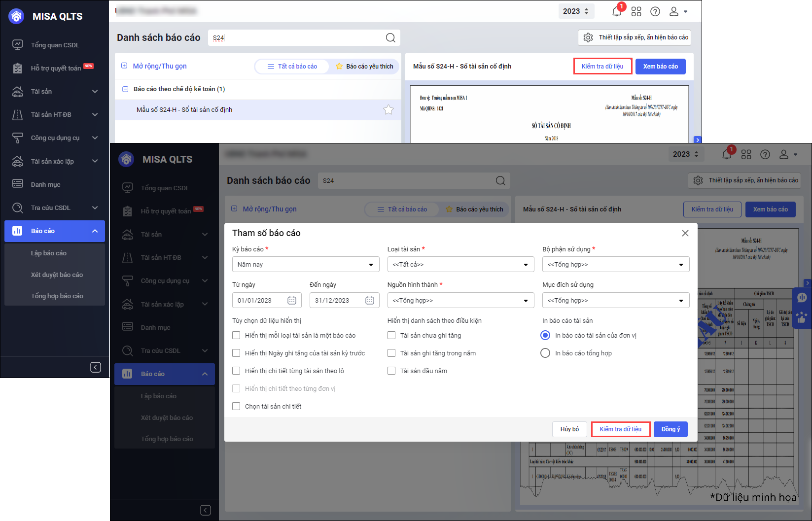Screen dimensions: 812x521
Task: Click the help question mark icon in top header
Action: click(x=655, y=12)
